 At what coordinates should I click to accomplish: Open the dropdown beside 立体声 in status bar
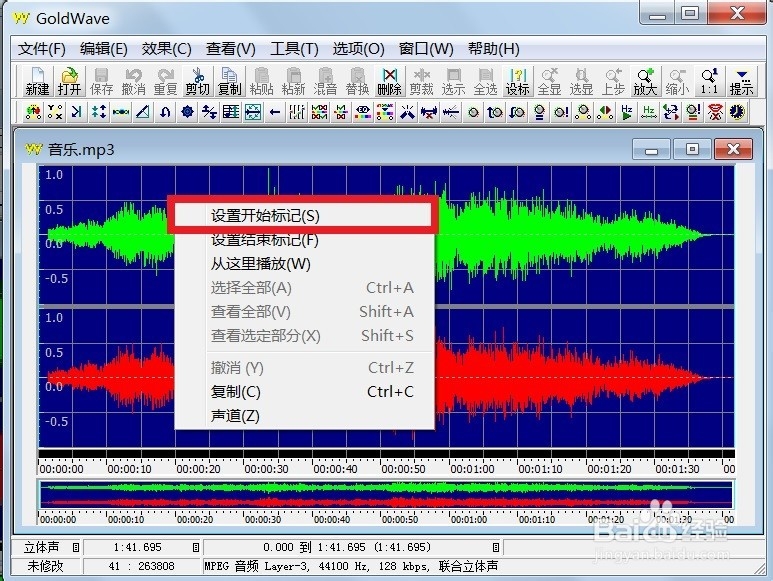[75, 547]
